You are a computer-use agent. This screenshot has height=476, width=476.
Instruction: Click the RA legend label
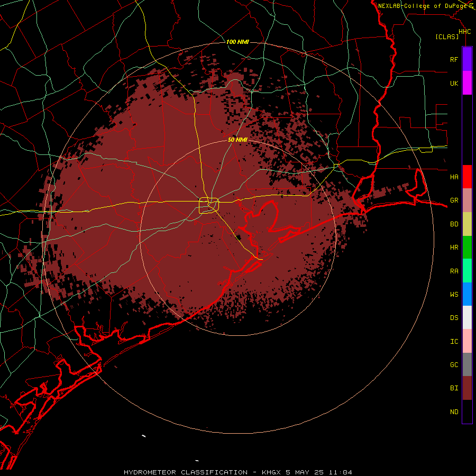coord(454,271)
